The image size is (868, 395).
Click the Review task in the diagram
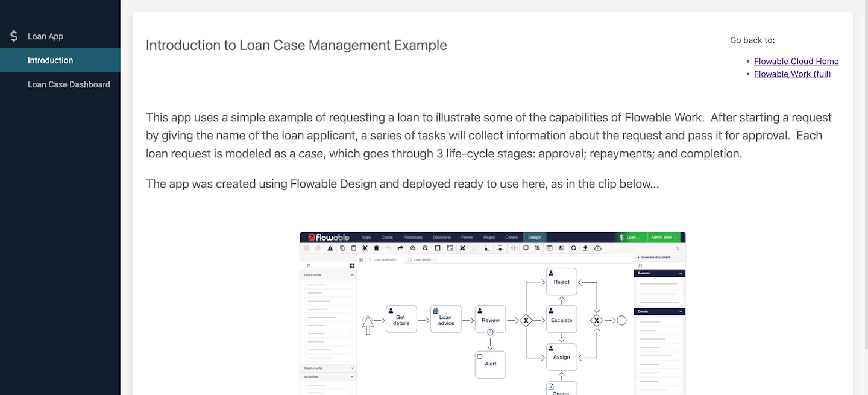tap(490, 320)
